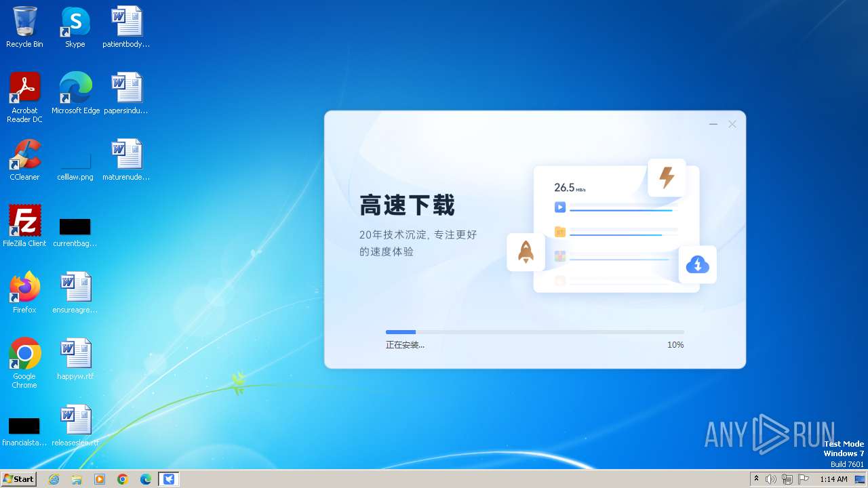Click the 26.5 MB/s speed label

tap(570, 188)
